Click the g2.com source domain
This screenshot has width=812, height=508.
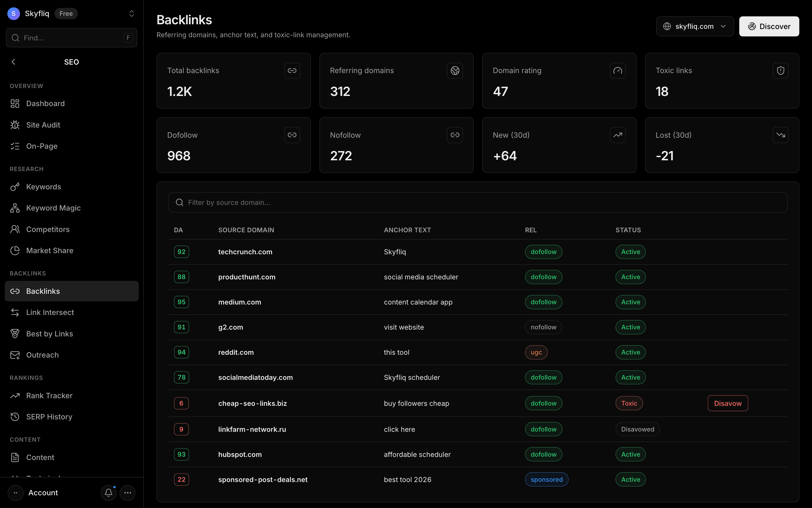[231, 327]
